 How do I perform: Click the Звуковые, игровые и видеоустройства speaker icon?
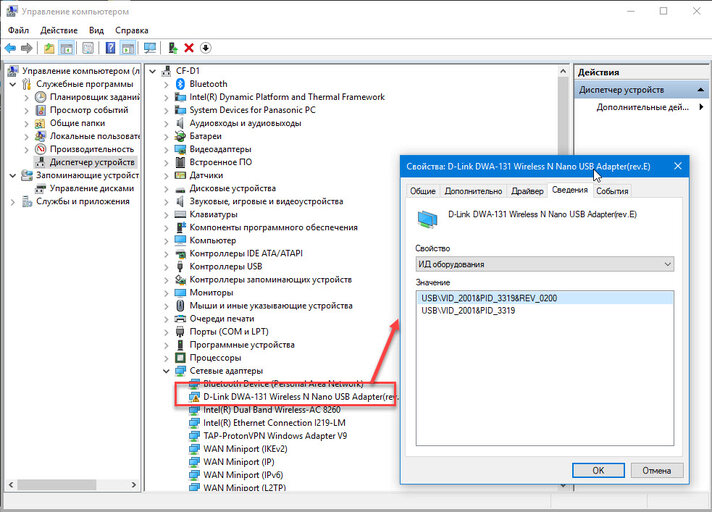tap(180, 202)
